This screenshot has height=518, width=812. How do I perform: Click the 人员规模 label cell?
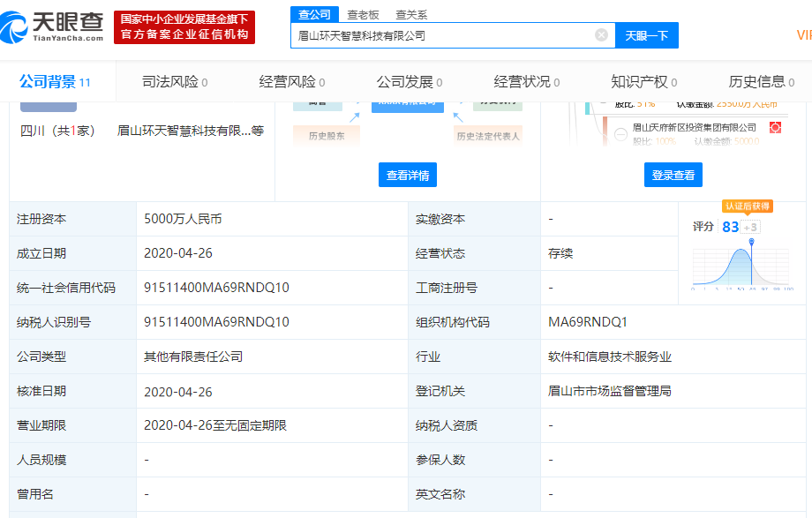73,460
